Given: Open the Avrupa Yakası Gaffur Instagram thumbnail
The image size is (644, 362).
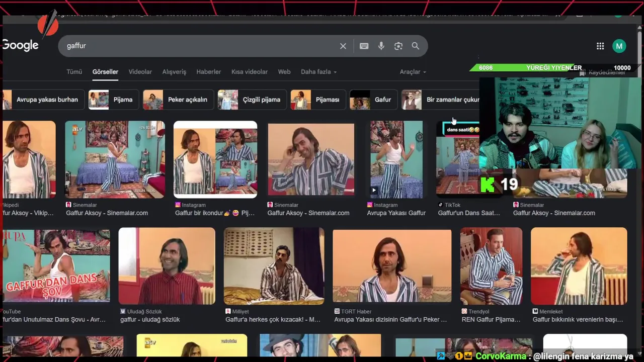Looking at the screenshot, I should [396, 159].
